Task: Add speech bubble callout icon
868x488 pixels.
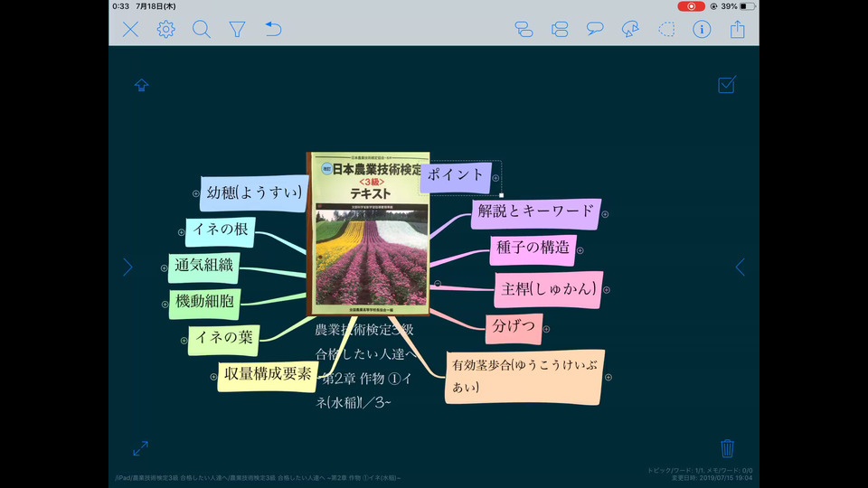Action: [x=595, y=29]
